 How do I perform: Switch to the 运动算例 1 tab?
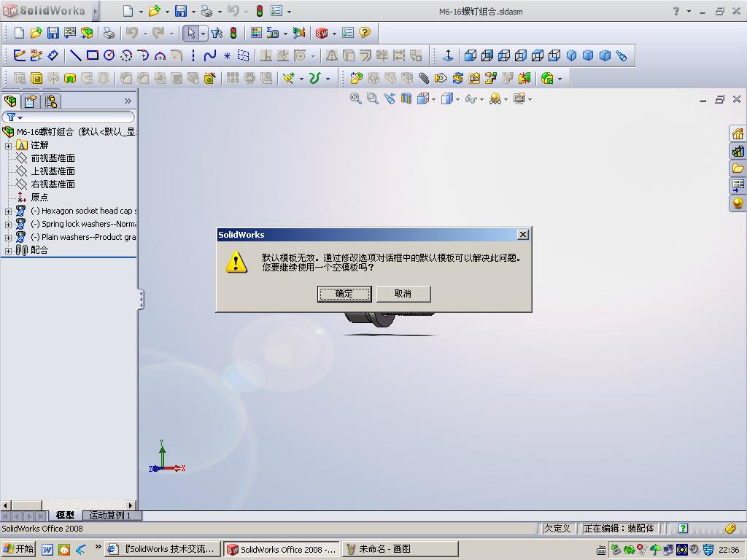(x=110, y=516)
